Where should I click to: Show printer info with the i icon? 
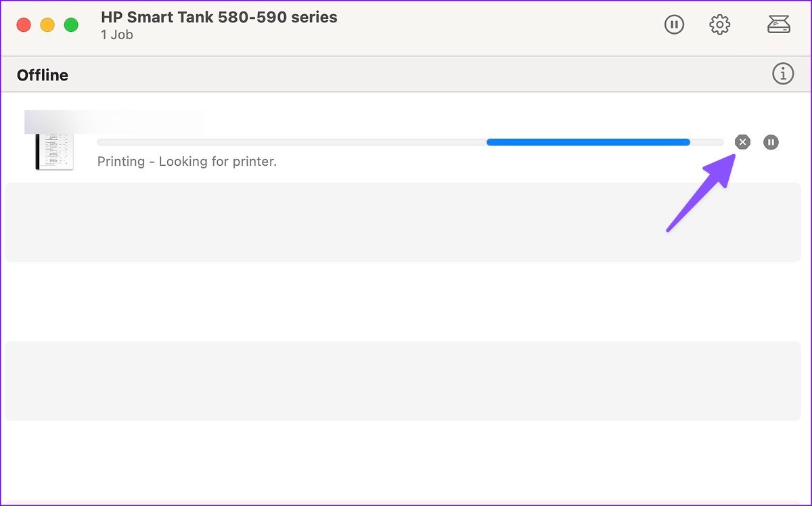[x=783, y=74]
